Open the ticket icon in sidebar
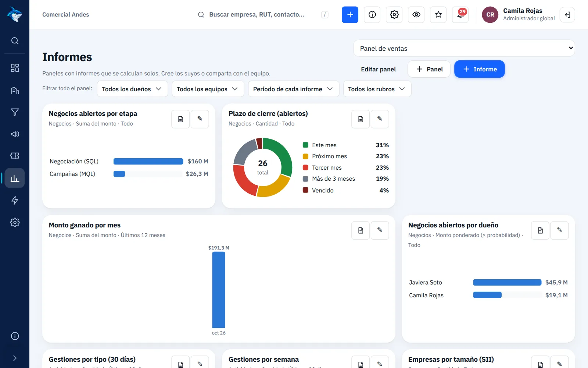 pyautogui.click(x=15, y=156)
